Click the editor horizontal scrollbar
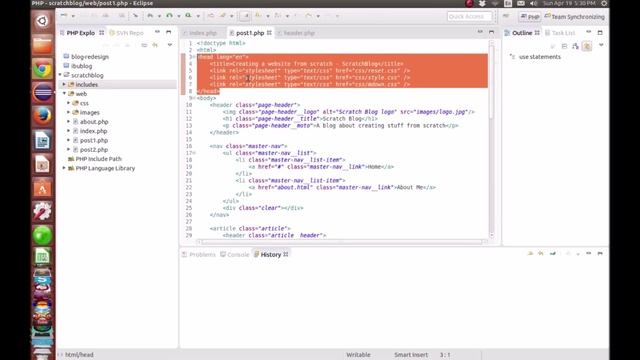640x360 pixels. pos(342,242)
